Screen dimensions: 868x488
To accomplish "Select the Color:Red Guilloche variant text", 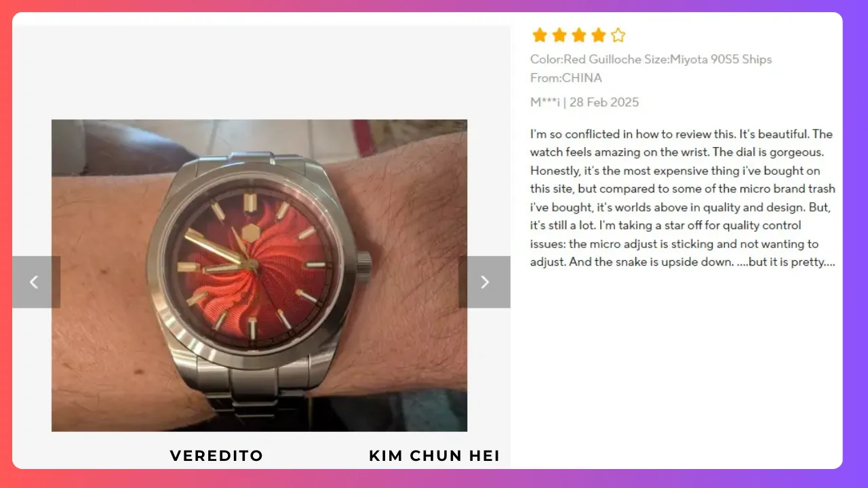I will click(x=586, y=59).
